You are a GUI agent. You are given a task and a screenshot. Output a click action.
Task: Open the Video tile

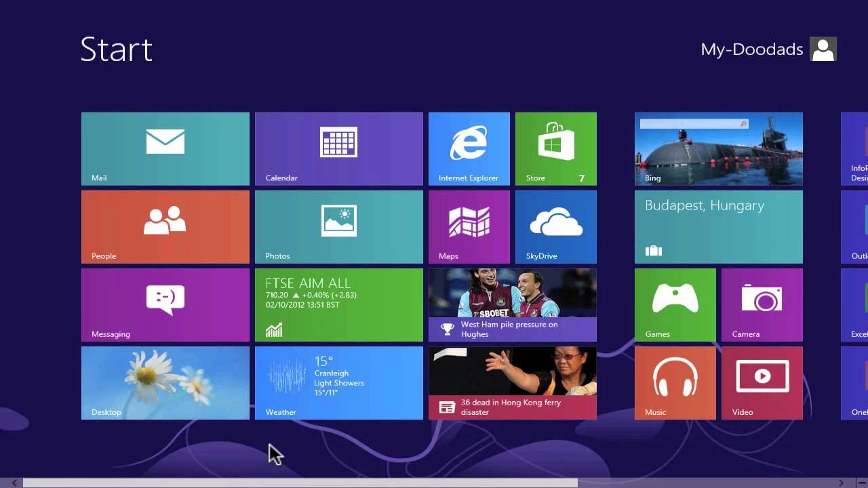pyautogui.click(x=762, y=383)
